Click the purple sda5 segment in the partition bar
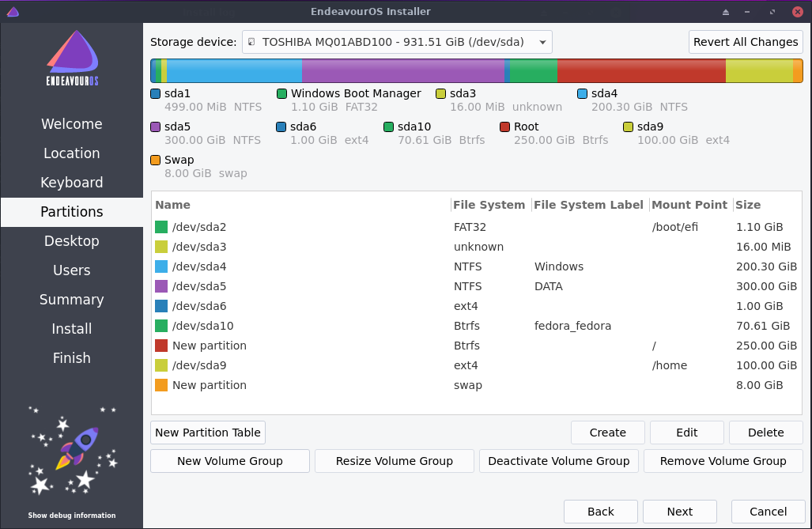This screenshot has width=812, height=529. click(402, 70)
